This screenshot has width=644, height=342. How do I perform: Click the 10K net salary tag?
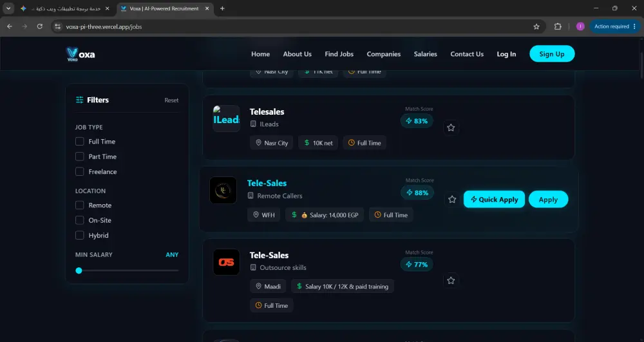coord(318,143)
